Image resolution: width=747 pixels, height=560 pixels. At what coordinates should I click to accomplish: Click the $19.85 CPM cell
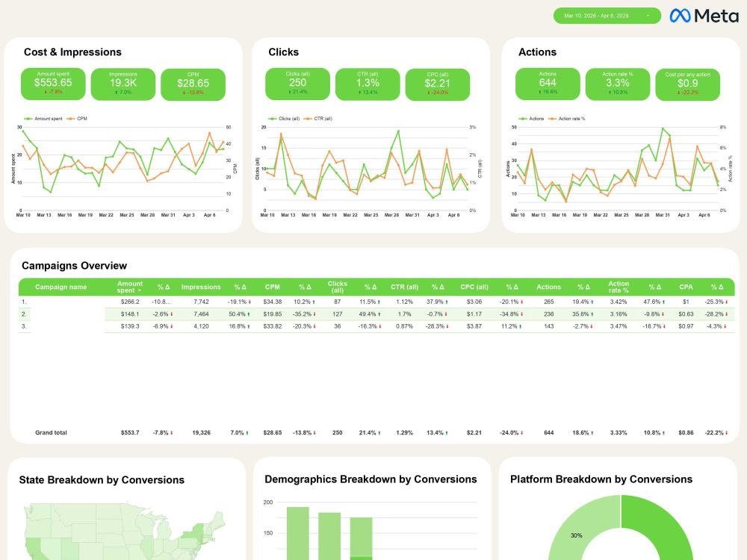(x=273, y=314)
